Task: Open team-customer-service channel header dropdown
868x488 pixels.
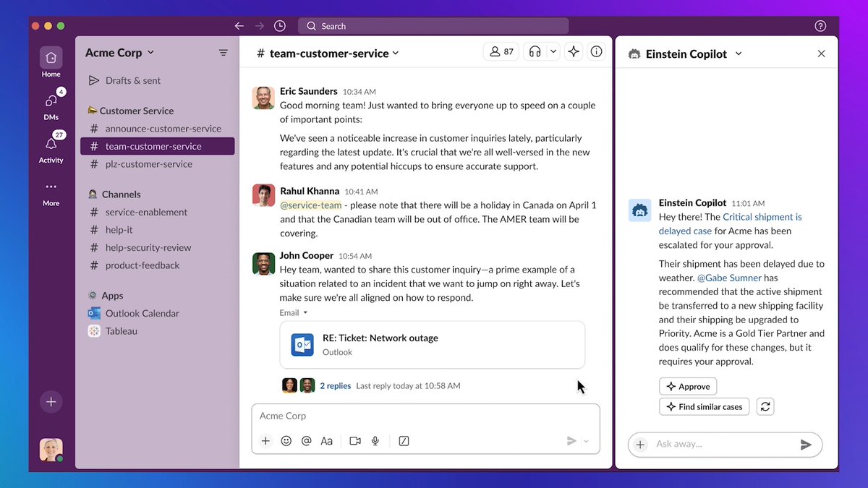Action: click(x=328, y=53)
